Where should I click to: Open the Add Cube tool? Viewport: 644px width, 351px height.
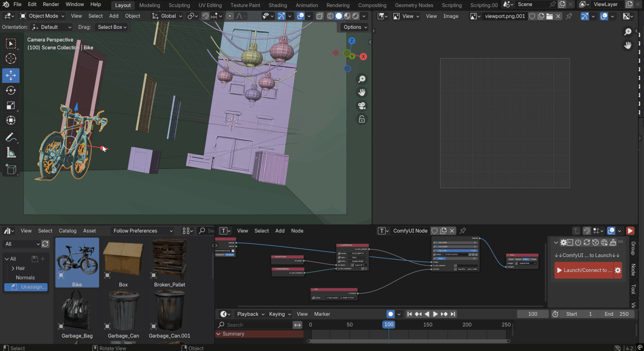point(11,169)
